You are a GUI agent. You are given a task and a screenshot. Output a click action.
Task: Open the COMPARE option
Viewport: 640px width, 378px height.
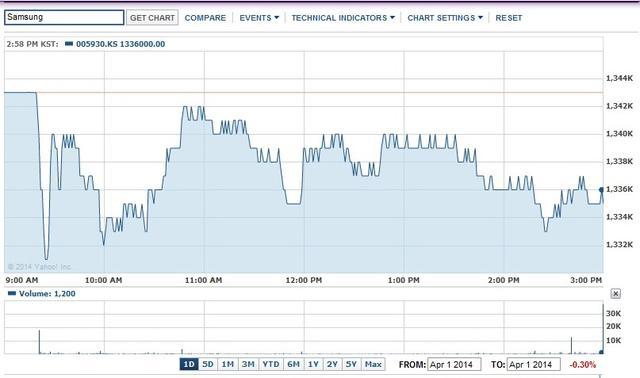[205, 18]
